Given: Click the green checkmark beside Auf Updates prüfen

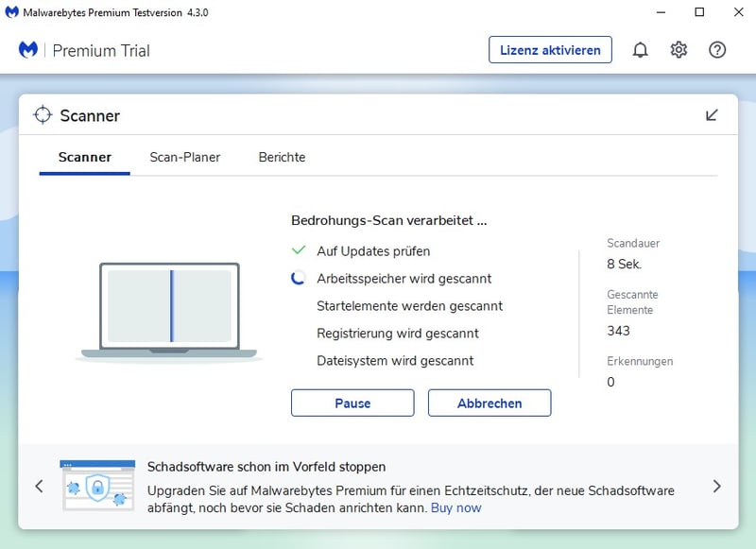Looking at the screenshot, I should 299,250.
